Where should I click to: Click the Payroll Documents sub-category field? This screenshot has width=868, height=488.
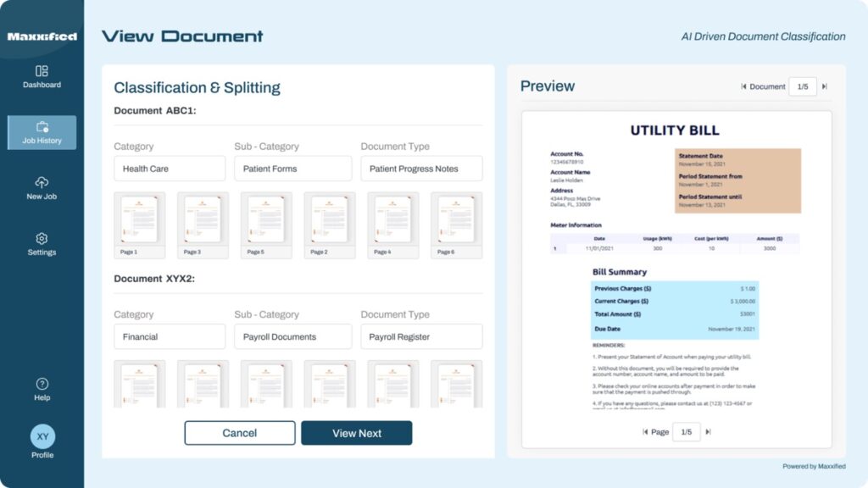pyautogui.click(x=292, y=336)
